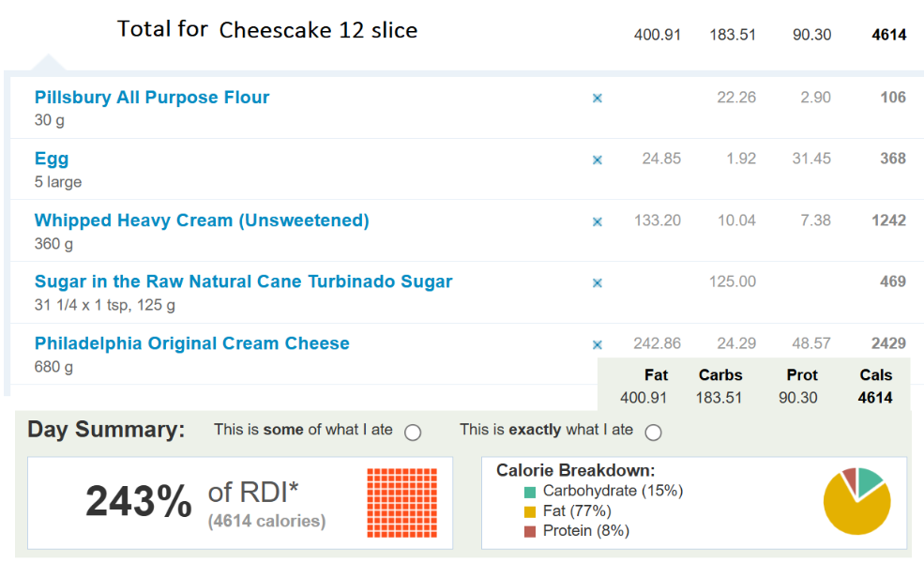
Task: Remove Philadelphia Cream Cheese with X icon
Action: [x=597, y=345]
